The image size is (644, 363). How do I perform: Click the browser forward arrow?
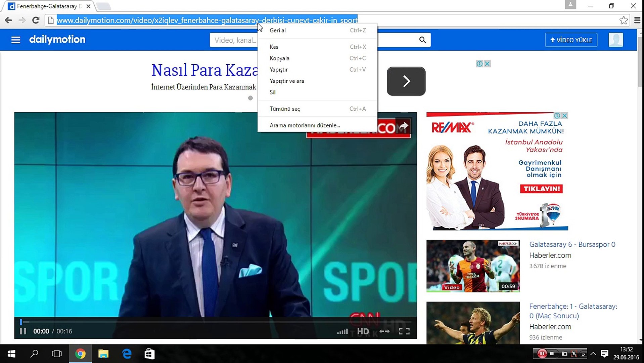(22, 20)
